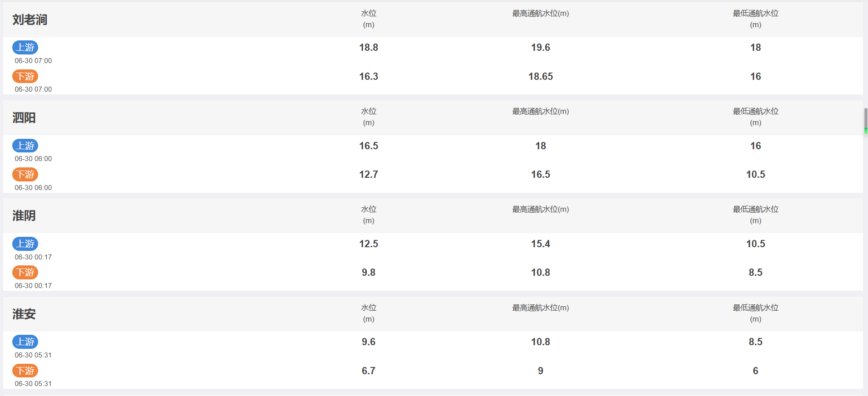Select the 淮安 downstream 下游 badge
Viewport: 868px width, 396px height.
click(25, 371)
